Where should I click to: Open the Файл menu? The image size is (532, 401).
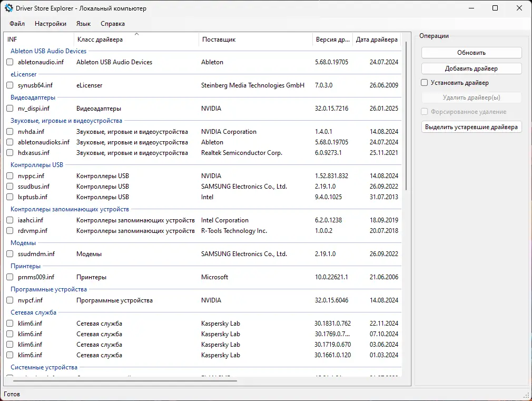17,24
